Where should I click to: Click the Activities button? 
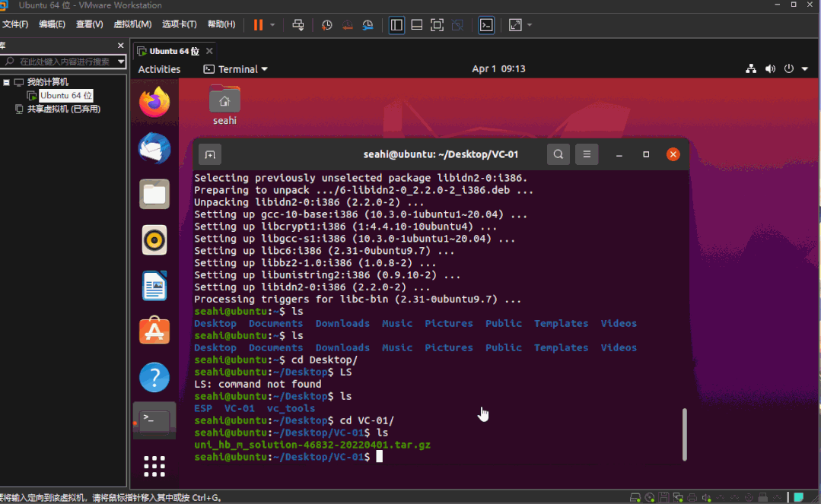[x=158, y=68]
